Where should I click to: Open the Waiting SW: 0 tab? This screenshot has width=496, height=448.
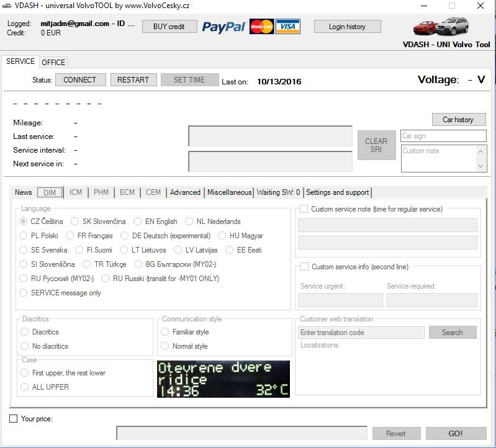(278, 192)
